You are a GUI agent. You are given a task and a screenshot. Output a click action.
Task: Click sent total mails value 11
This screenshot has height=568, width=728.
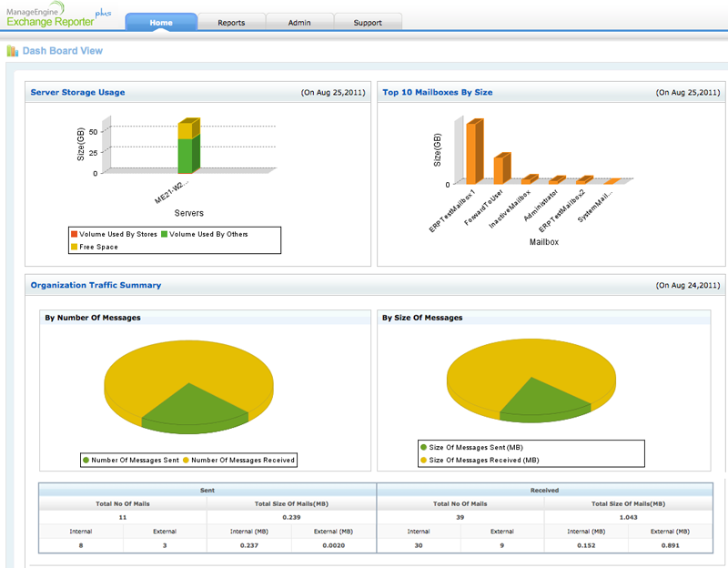123,517
